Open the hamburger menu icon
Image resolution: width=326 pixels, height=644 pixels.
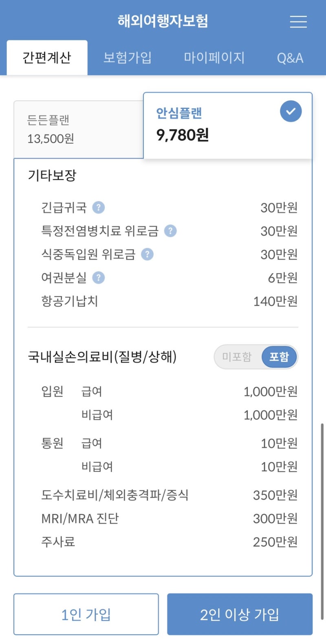pyautogui.click(x=298, y=22)
